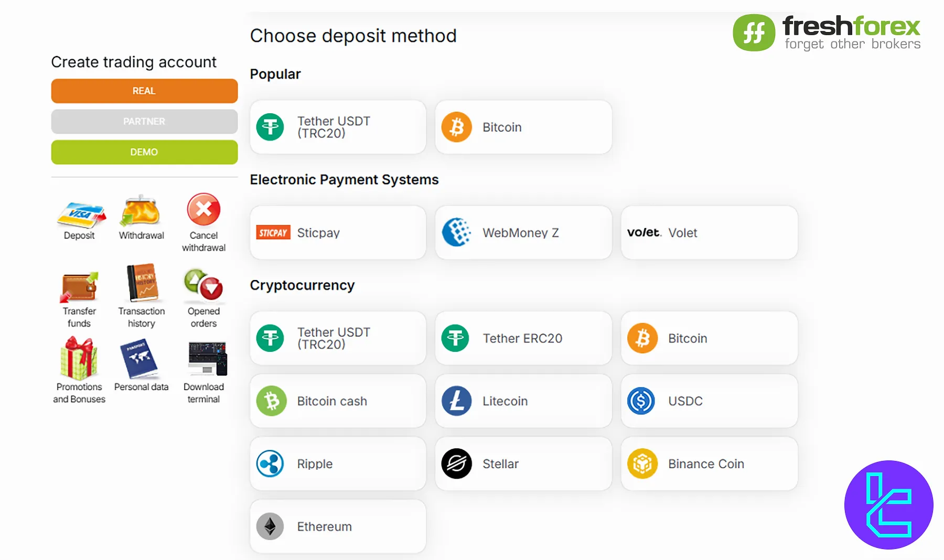The image size is (944, 560).
Task: Create a REAL trading account
Action: coord(144,91)
